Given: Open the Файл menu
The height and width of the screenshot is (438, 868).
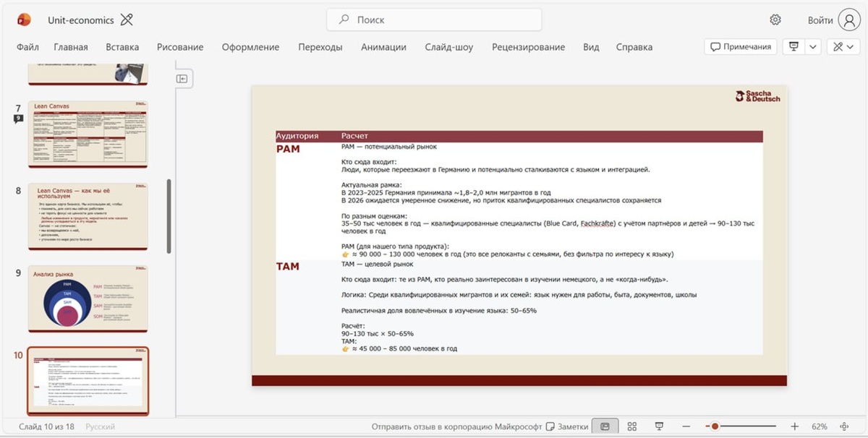Looking at the screenshot, I should tap(27, 47).
